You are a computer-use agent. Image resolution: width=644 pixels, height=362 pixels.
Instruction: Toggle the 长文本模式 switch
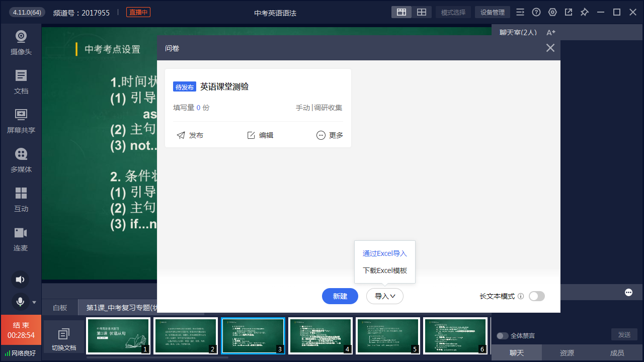[536, 296]
